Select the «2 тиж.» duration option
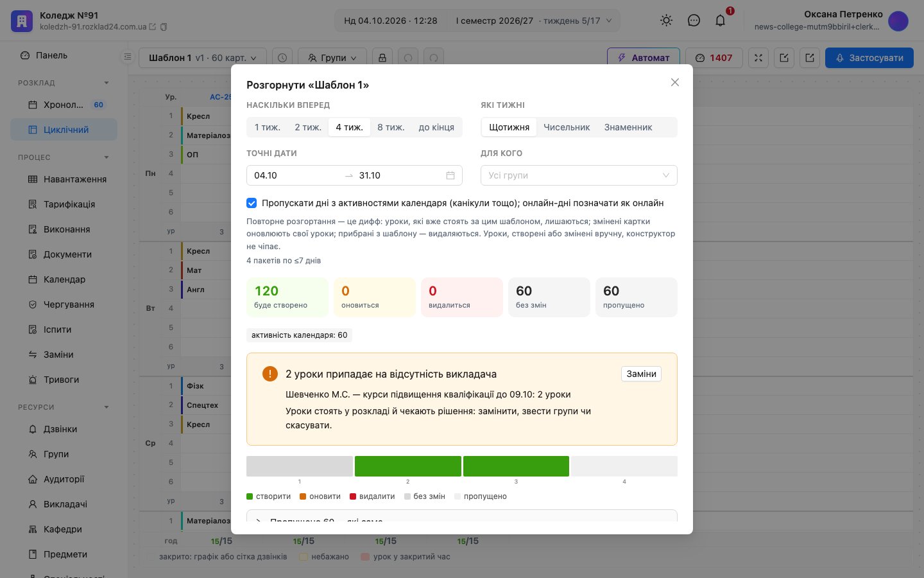 (x=308, y=127)
